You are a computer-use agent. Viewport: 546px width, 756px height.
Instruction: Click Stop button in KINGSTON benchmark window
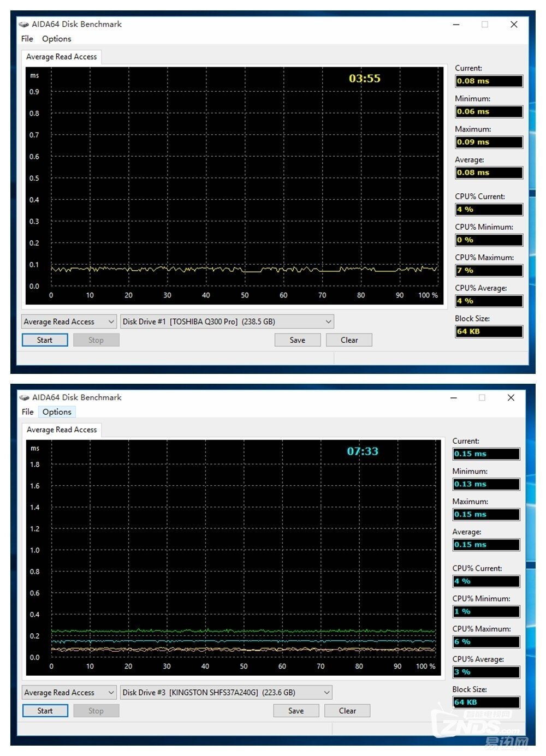(96, 711)
